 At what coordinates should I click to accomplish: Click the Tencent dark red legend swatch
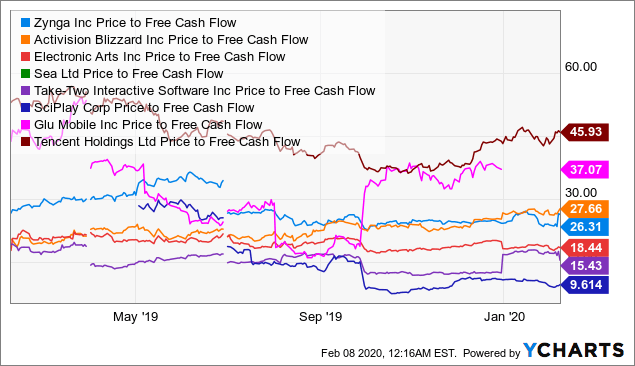coord(26,142)
